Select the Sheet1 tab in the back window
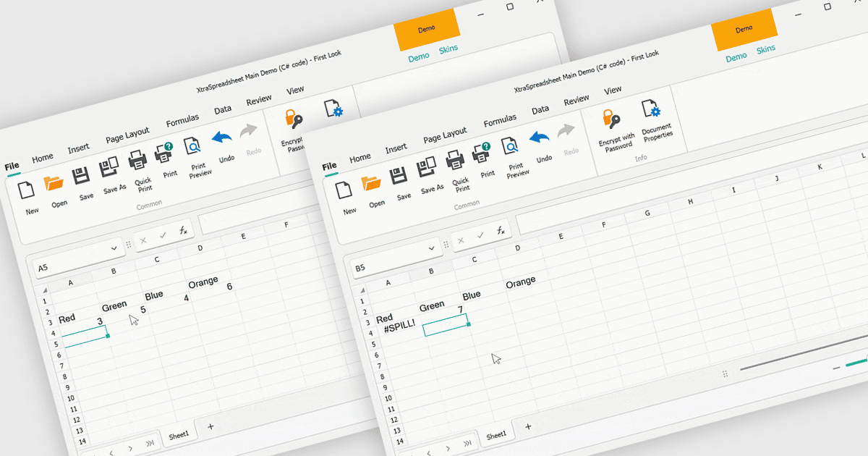Viewport: 868px width, 456px height. (x=178, y=435)
